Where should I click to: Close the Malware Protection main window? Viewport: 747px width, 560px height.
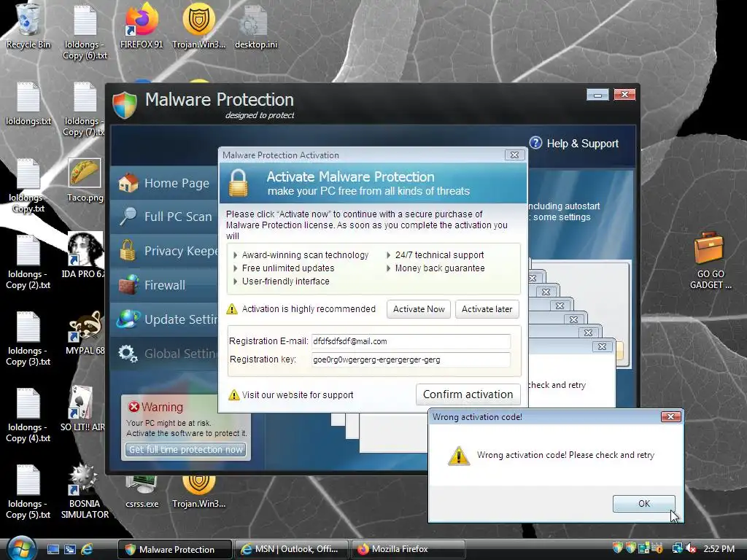point(624,95)
